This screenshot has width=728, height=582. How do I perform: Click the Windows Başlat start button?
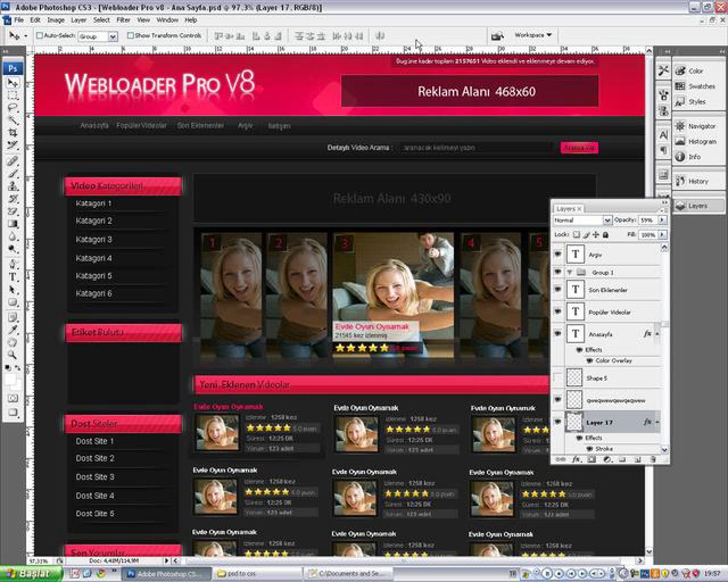point(31,574)
